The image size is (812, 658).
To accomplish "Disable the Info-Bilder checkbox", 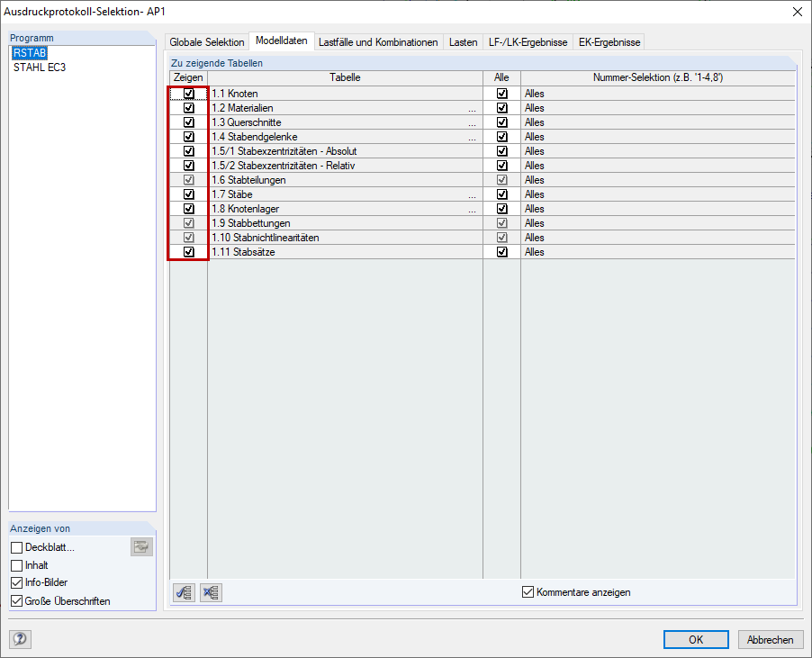I will (x=14, y=582).
